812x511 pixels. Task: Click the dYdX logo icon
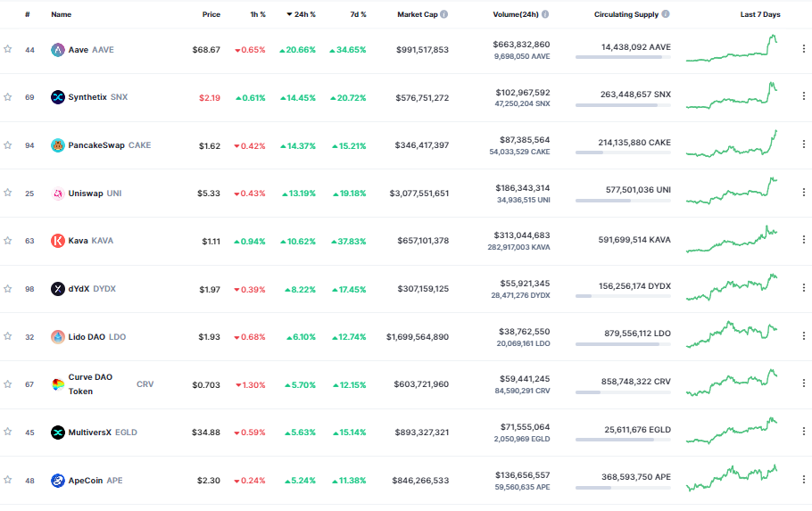tap(58, 289)
